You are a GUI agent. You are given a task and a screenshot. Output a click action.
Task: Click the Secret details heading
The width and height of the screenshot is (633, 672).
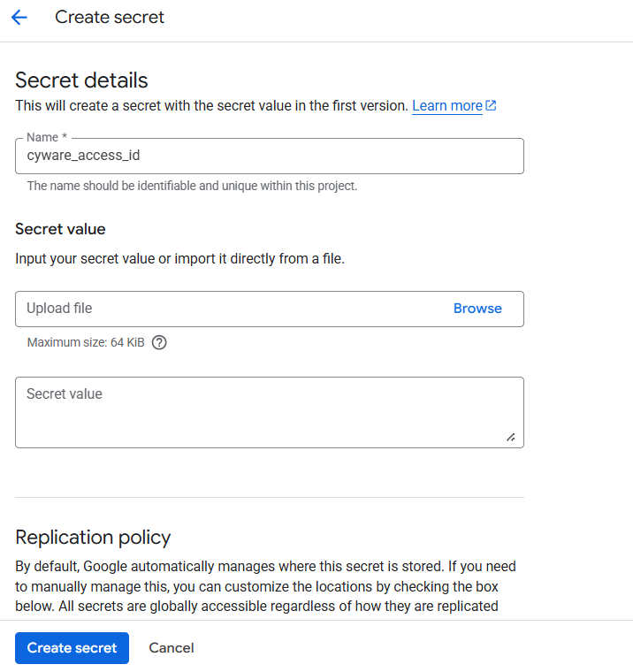pyautogui.click(x=81, y=80)
